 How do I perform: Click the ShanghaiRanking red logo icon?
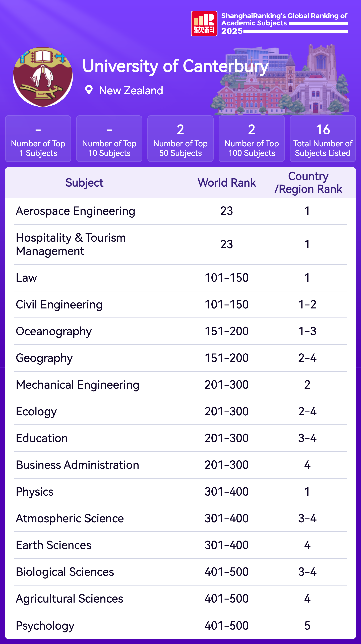click(x=204, y=24)
